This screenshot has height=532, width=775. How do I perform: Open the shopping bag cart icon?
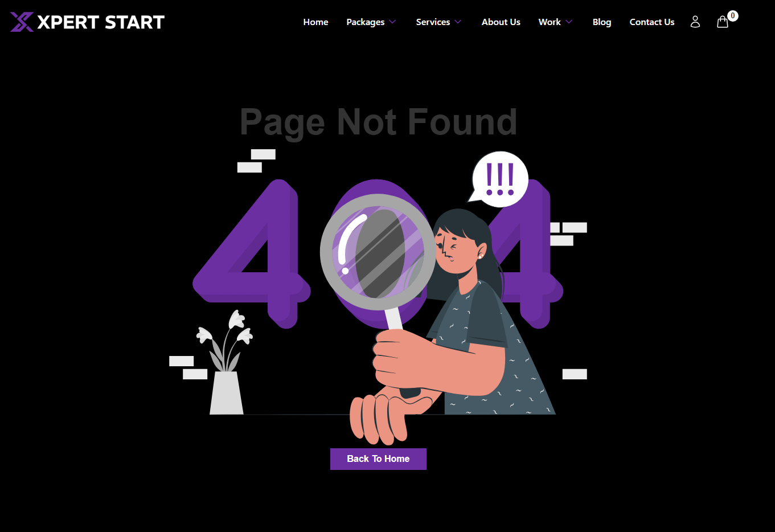723,22
